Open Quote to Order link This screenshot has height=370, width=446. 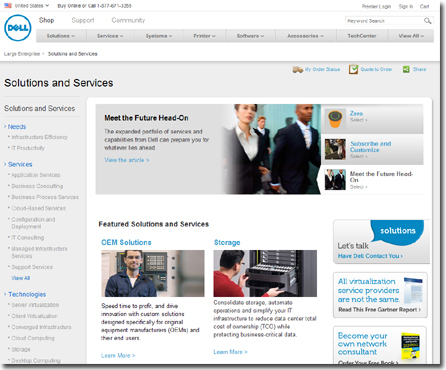[x=376, y=69]
